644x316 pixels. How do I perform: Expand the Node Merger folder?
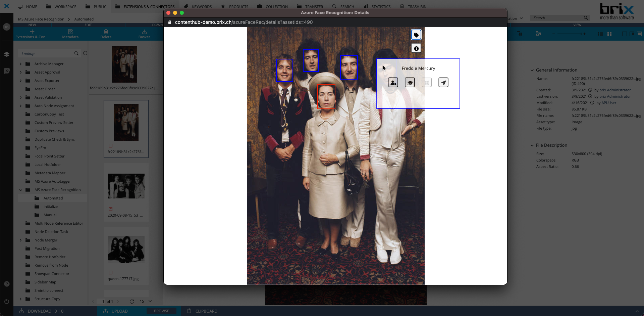coord(21,240)
